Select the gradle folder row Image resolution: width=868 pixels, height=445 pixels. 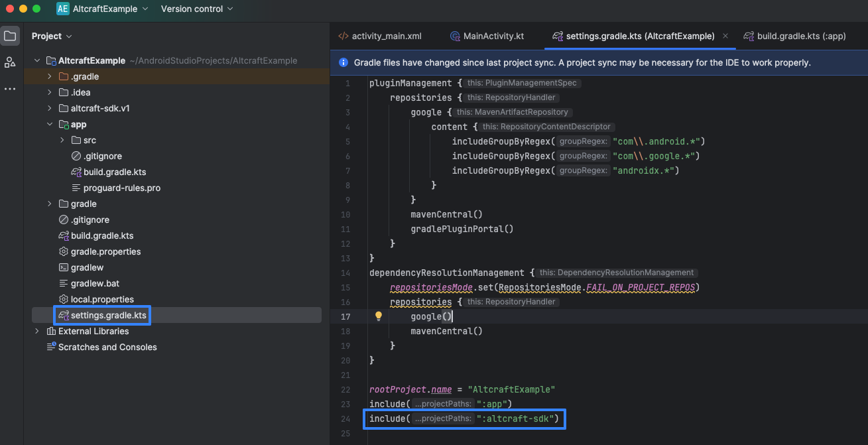(x=177, y=204)
